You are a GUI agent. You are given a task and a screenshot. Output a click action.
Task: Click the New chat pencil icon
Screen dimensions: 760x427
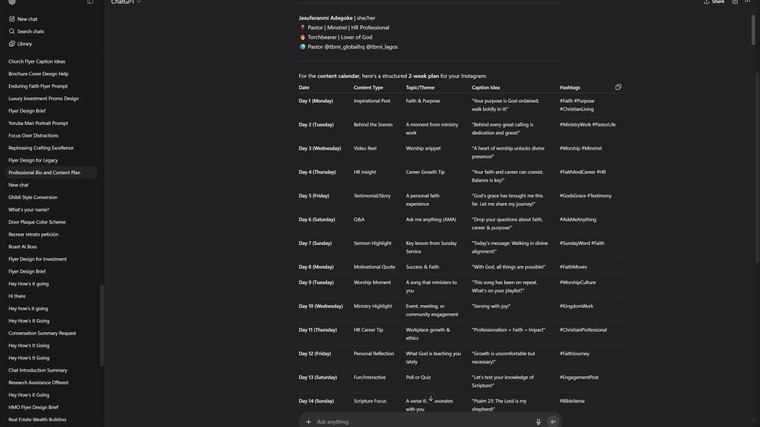(12, 19)
